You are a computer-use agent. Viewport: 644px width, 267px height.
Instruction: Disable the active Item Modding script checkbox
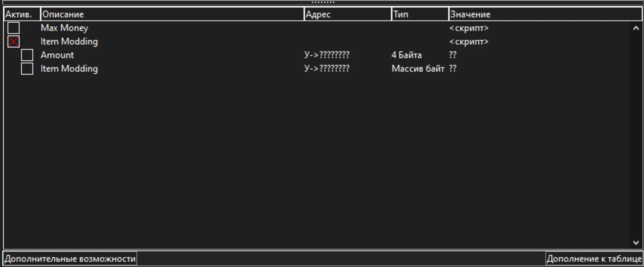(x=13, y=42)
